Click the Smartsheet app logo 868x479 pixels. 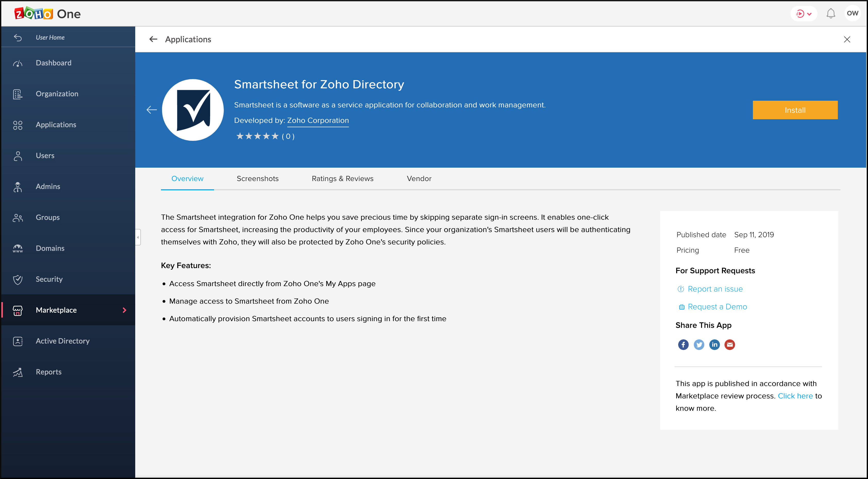[193, 110]
